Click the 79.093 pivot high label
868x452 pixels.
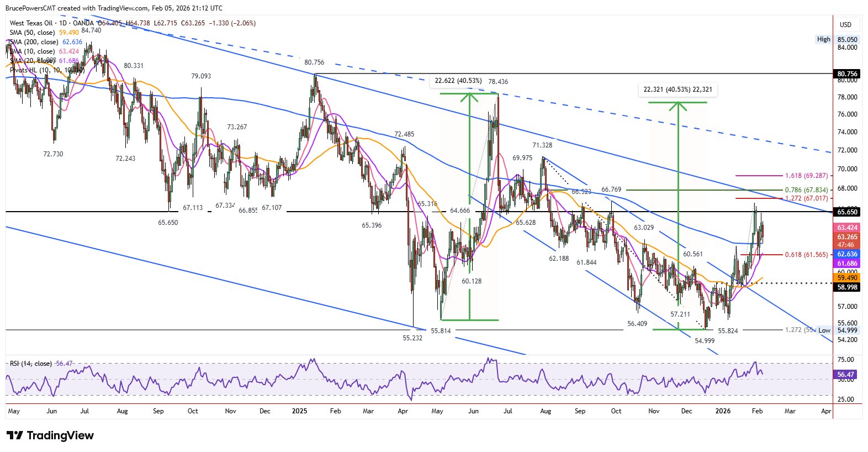201,76
